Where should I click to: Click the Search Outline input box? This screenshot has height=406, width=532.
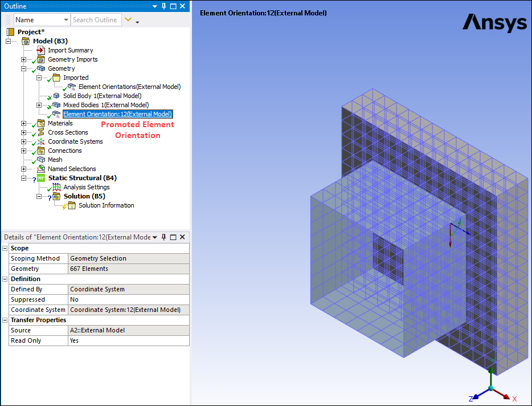point(96,19)
